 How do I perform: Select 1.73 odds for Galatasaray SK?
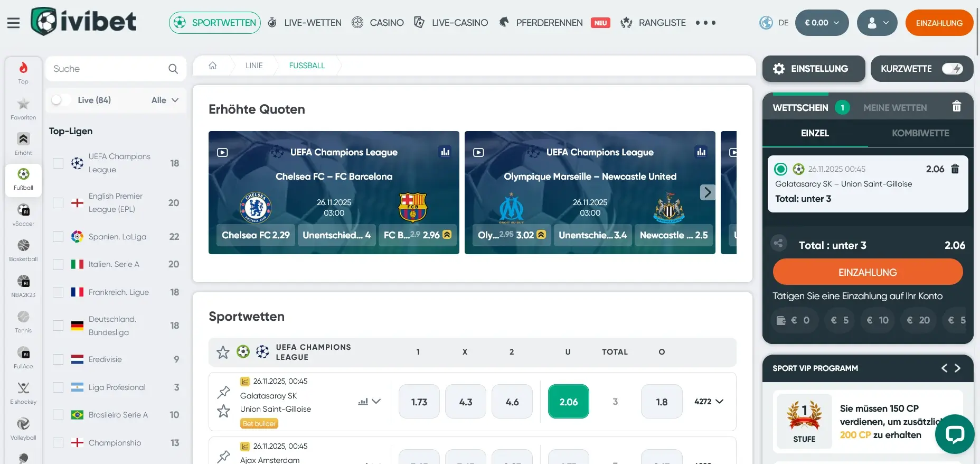coord(419,402)
